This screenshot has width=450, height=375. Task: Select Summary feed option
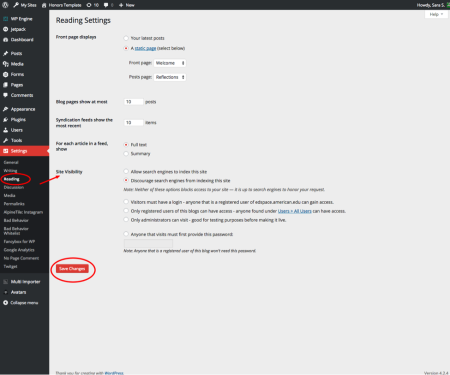(x=126, y=154)
